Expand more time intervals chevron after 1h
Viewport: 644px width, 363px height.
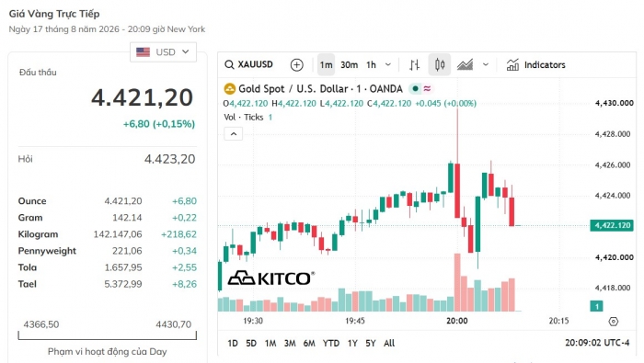coord(388,65)
